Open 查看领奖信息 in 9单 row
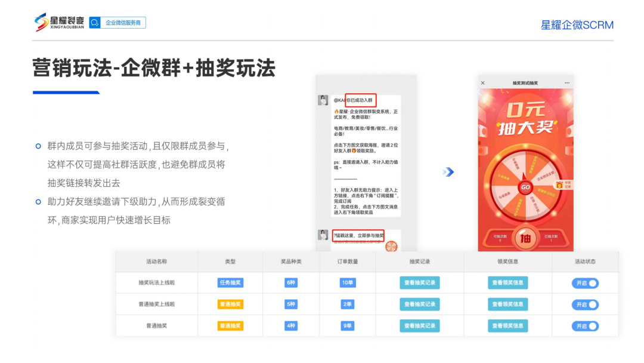This screenshot has width=644, height=363. pyautogui.click(x=507, y=325)
